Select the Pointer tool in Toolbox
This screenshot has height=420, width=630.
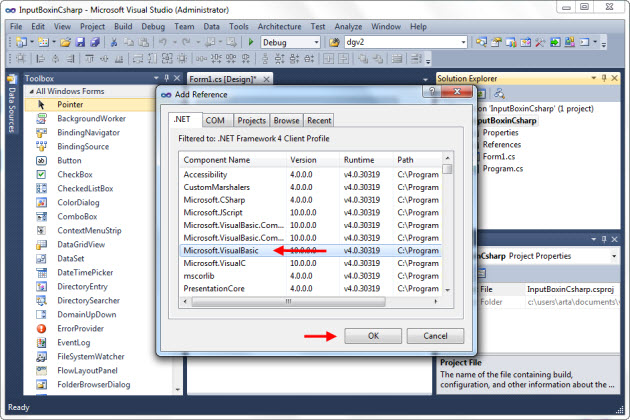[68, 104]
